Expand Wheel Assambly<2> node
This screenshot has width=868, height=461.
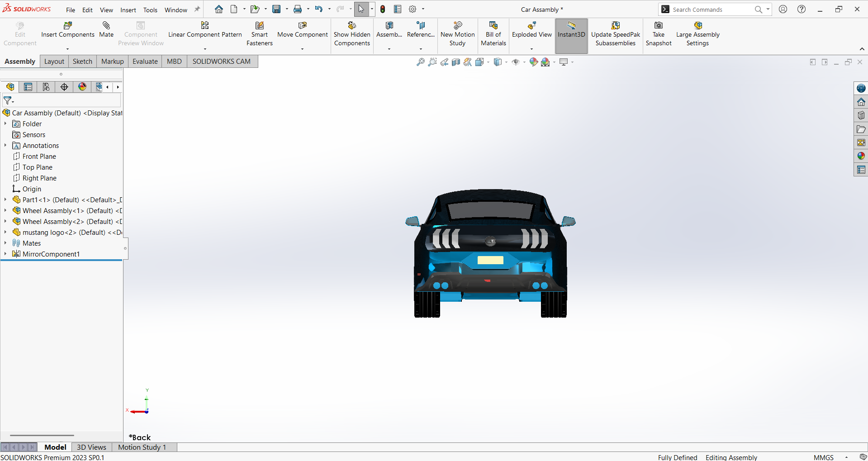(5, 221)
